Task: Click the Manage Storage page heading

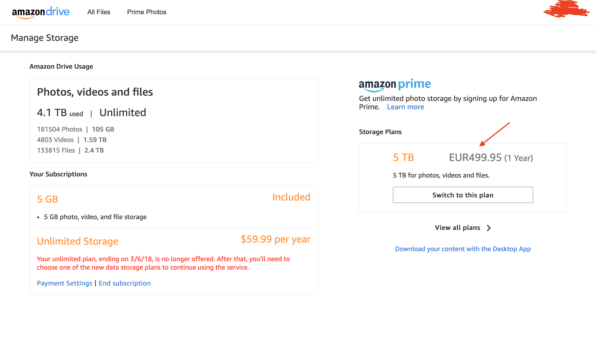Action: [44, 38]
